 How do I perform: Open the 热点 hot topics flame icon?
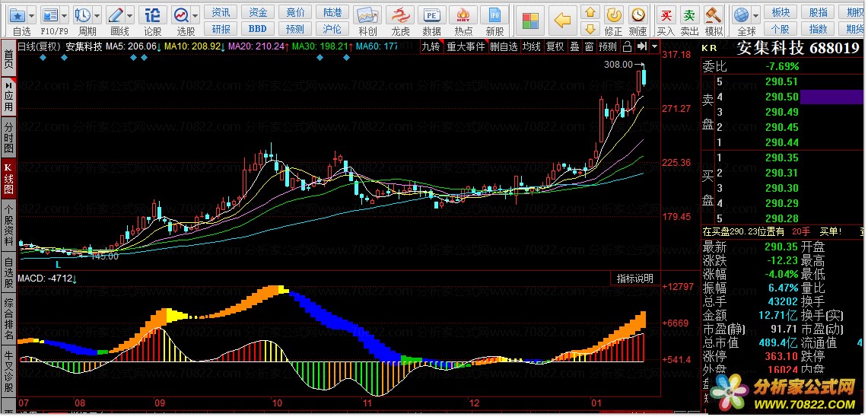click(463, 16)
